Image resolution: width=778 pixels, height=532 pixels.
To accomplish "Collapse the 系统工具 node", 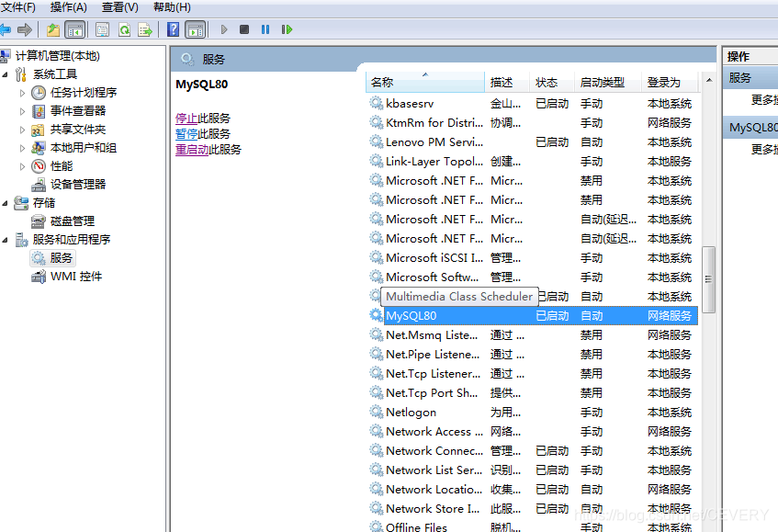I will (5, 74).
